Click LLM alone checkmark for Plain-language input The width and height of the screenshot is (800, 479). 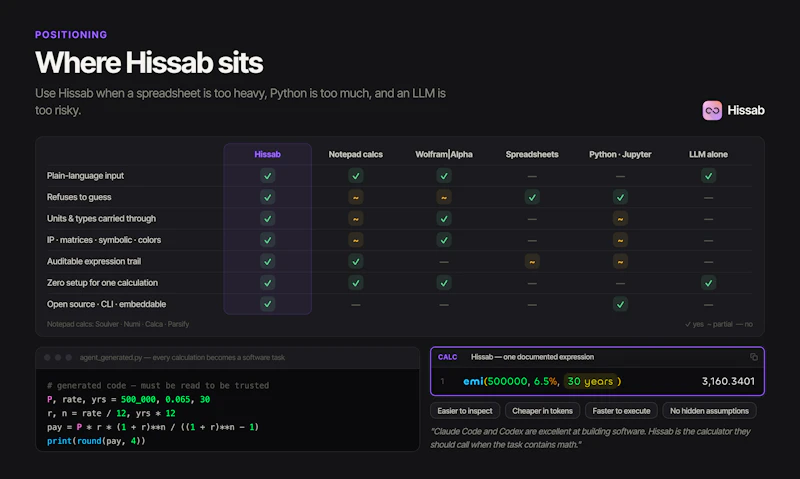click(709, 175)
